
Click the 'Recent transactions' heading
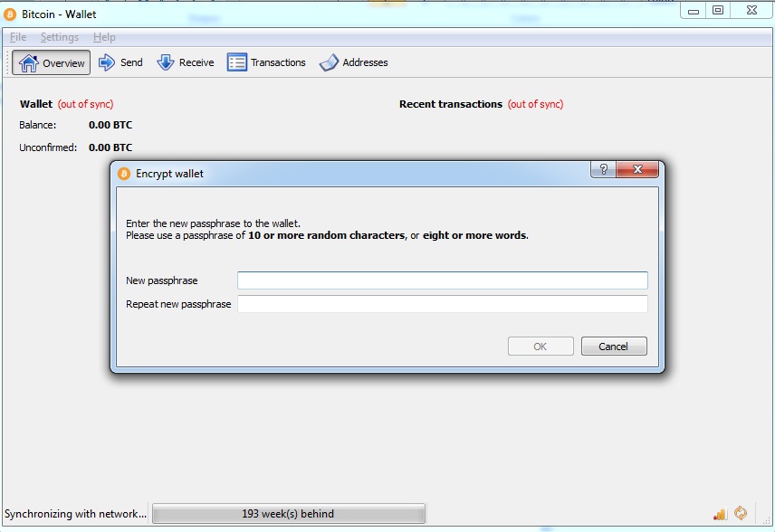point(451,104)
